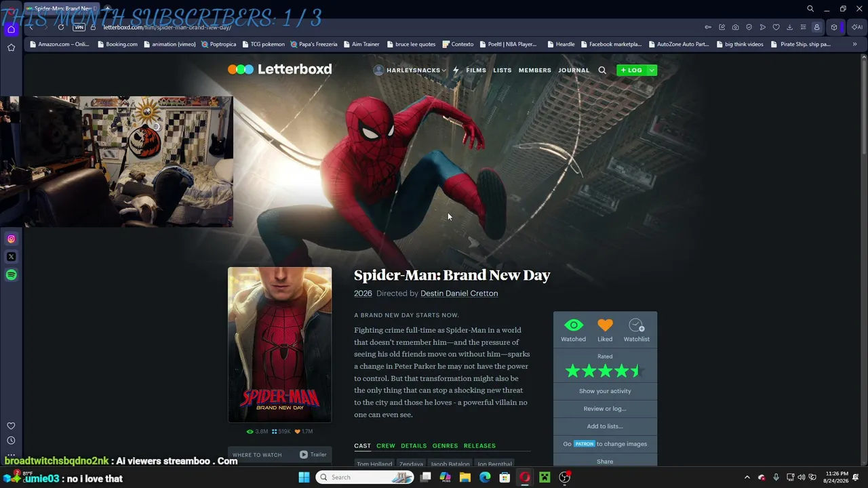Viewport: 868px width, 488px height.
Task: Open the Spider-Man movie poster
Action: tap(279, 345)
